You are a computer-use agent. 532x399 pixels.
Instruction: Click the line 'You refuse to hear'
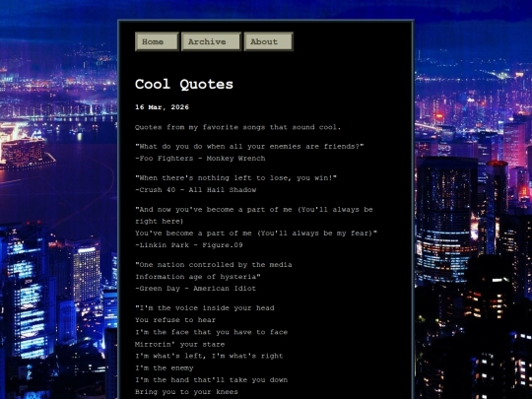coord(175,320)
